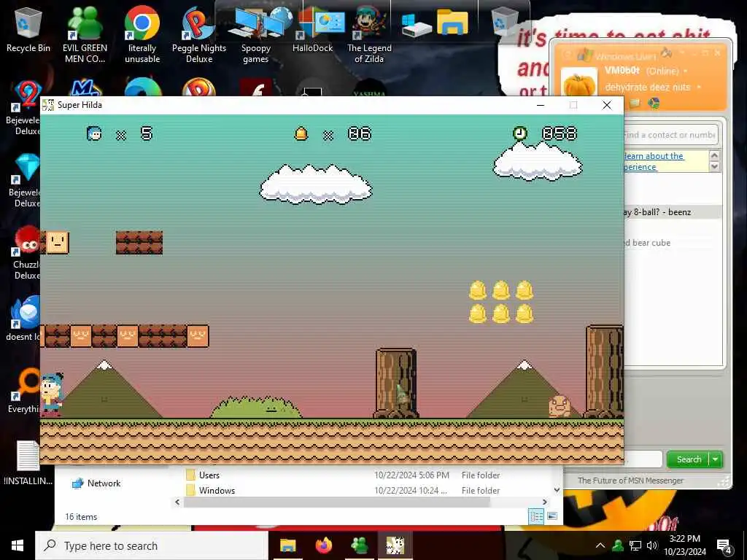The width and height of the screenshot is (747, 560).
Task: Open the green Messenger taskbar icon
Action: (359, 545)
